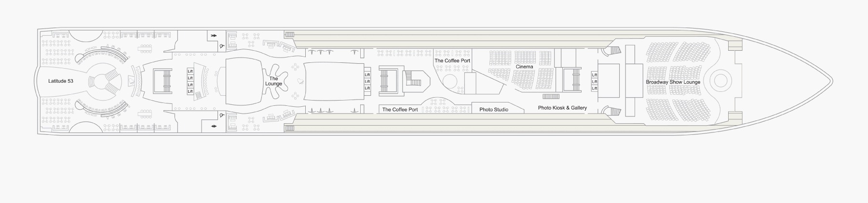Select the lower restroom symbol near the aft lifts
The width and height of the screenshot is (868, 203).
214,127
